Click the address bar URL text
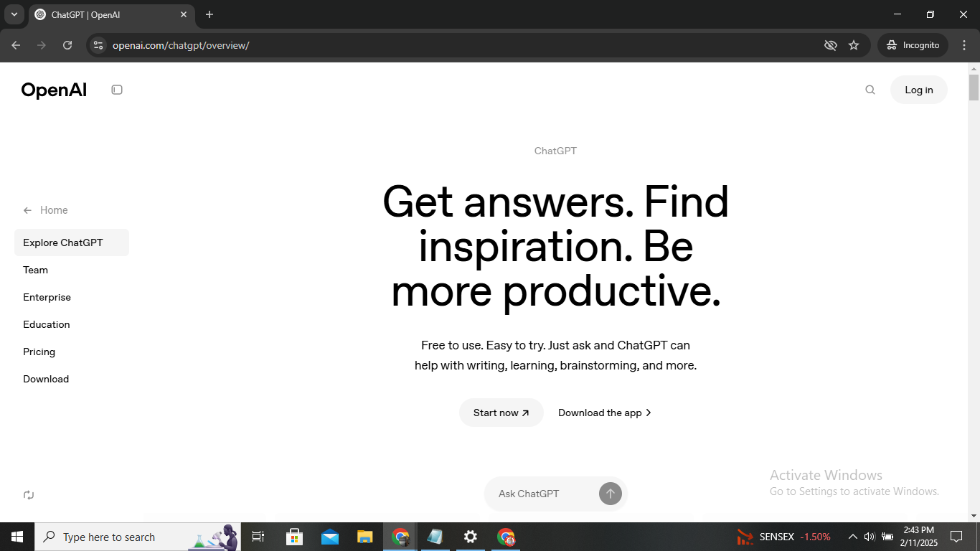Image resolution: width=980 pixels, height=551 pixels. click(x=181, y=45)
